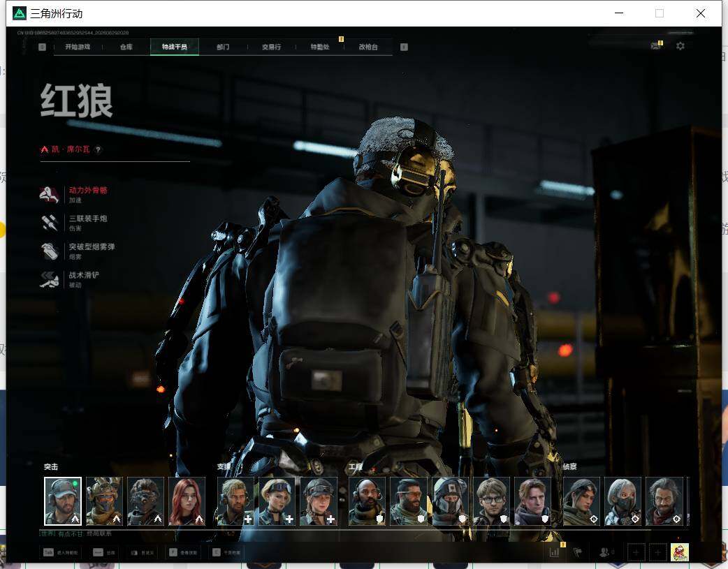The width and height of the screenshot is (728, 569).
Task: Select the 动力外骨骼 skill
Action: point(74,195)
